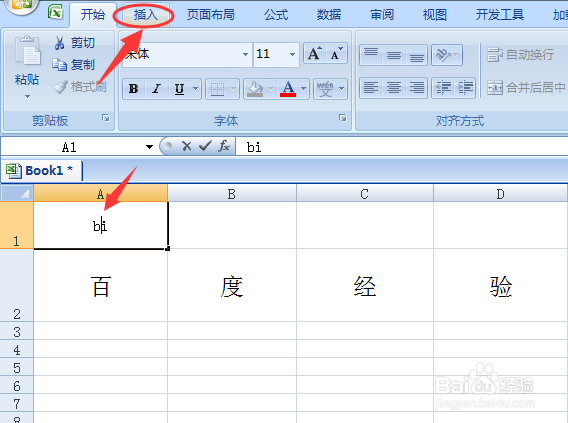The width and height of the screenshot is (568, 423).
Task: Apply cell borders button
Action: tap(217, 89)
